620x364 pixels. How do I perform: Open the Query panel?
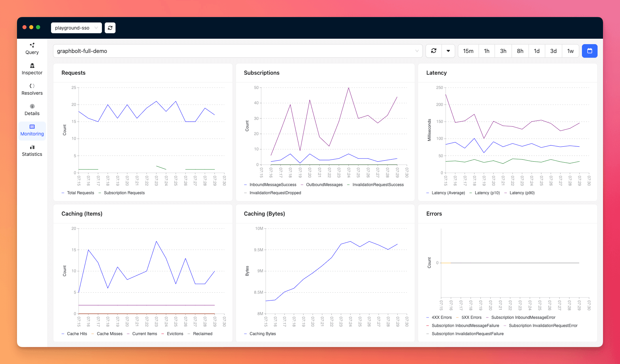pyautogui.click(x=32, y=48)
